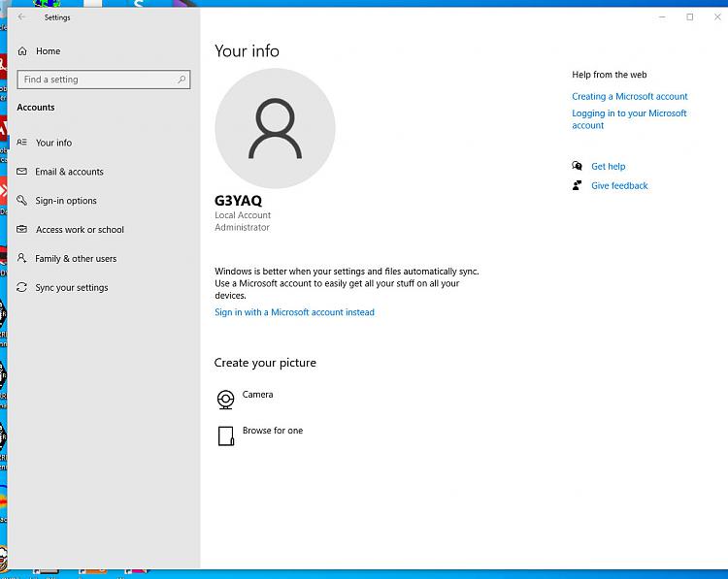Open the Email & accounts page

[x=69, y=172]
